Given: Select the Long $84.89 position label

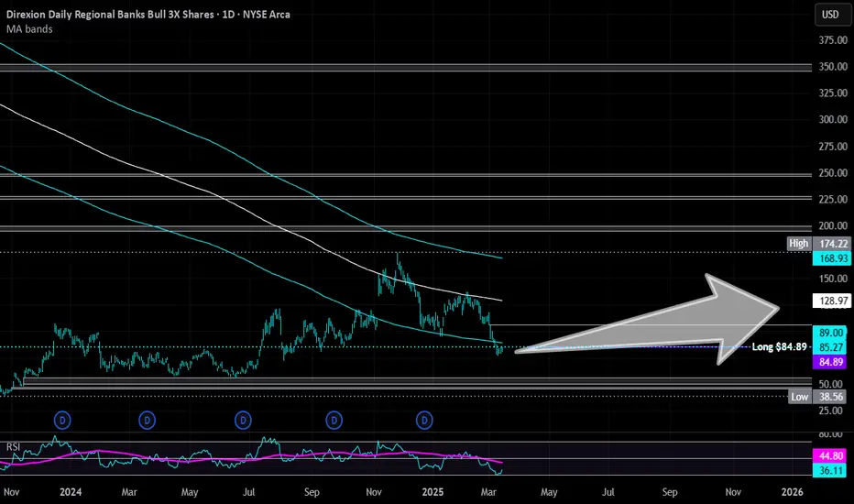Looking at the screenshot, I should point(779,346).
